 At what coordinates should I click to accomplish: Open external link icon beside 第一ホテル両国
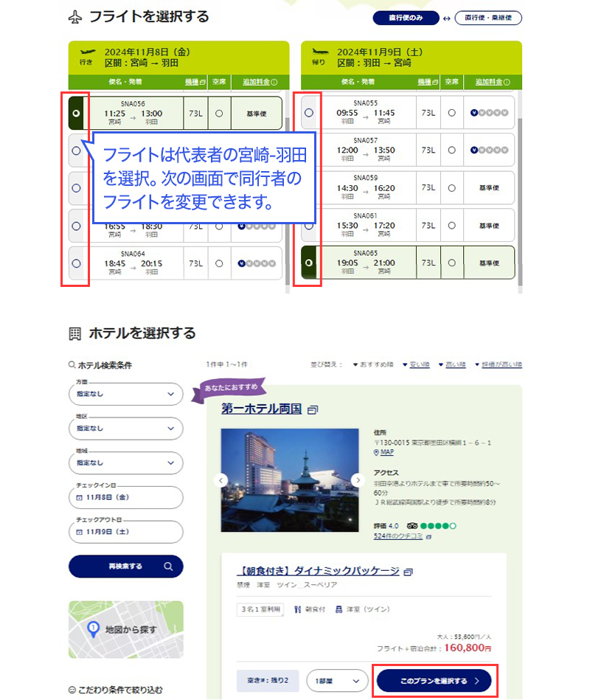click(x=312, y=409)
